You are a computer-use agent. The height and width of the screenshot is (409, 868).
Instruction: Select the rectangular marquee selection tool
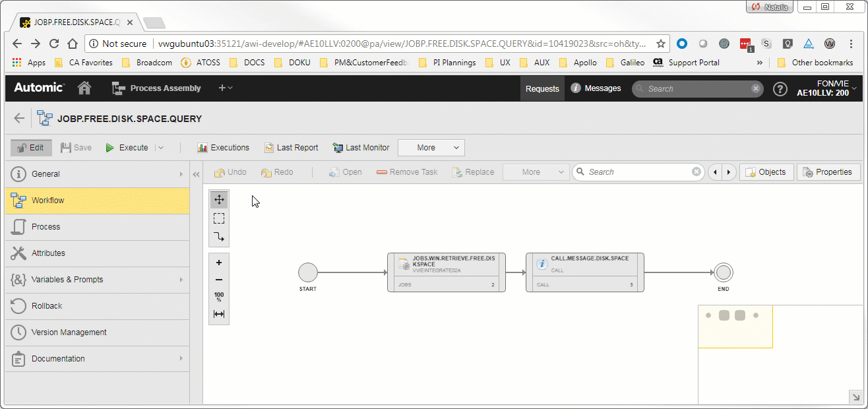coord(219,218)
